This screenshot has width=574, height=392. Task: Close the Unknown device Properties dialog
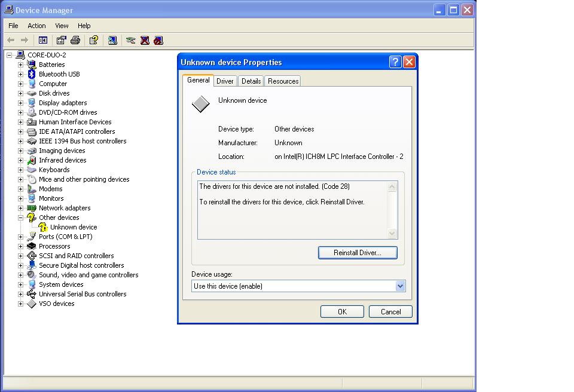click(409, 62)
